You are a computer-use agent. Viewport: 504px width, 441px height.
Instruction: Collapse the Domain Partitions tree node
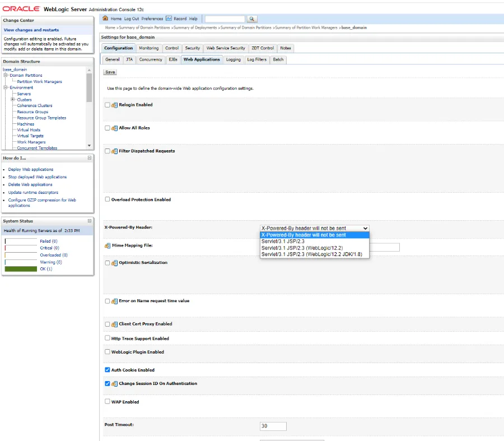click(6, 75)
